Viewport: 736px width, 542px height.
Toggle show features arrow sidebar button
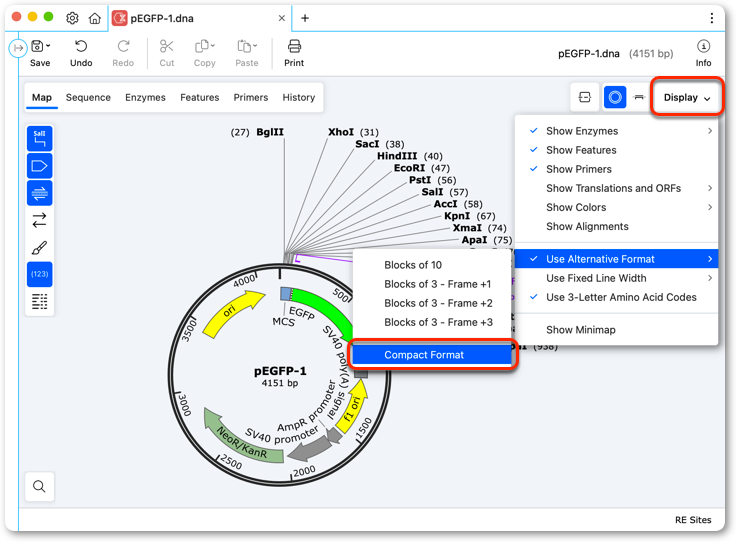click(x=39, y=166)
